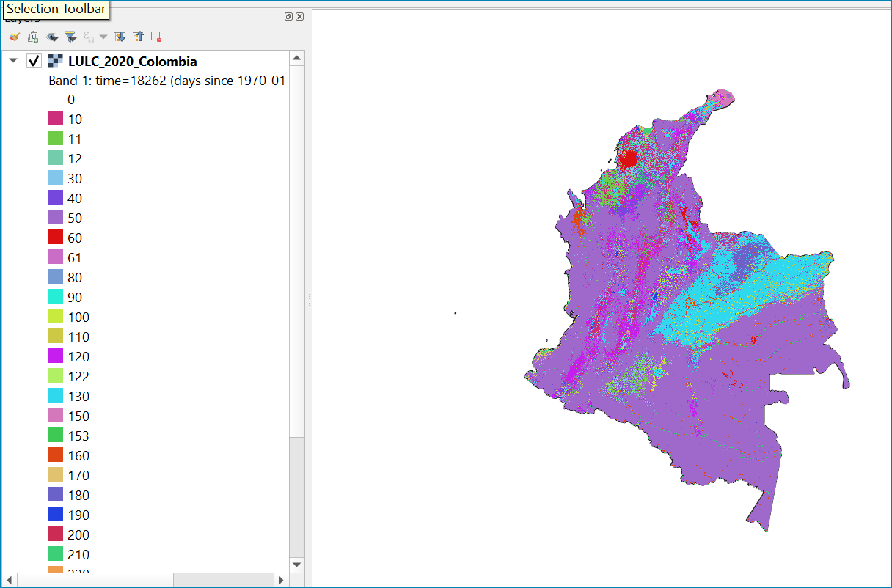Close the Layers panel
This screenshot has width=892, height=588.
pyautogui.click(x=299, y=17)
